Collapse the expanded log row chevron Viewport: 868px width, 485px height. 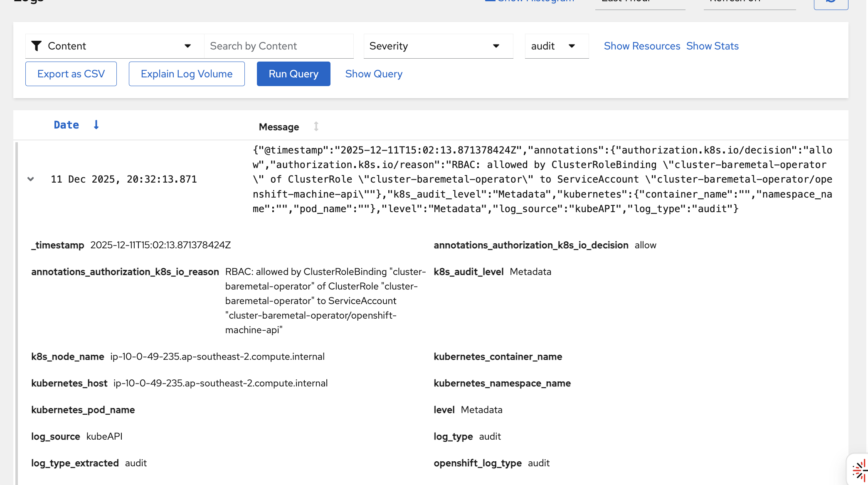coord(31,179)
